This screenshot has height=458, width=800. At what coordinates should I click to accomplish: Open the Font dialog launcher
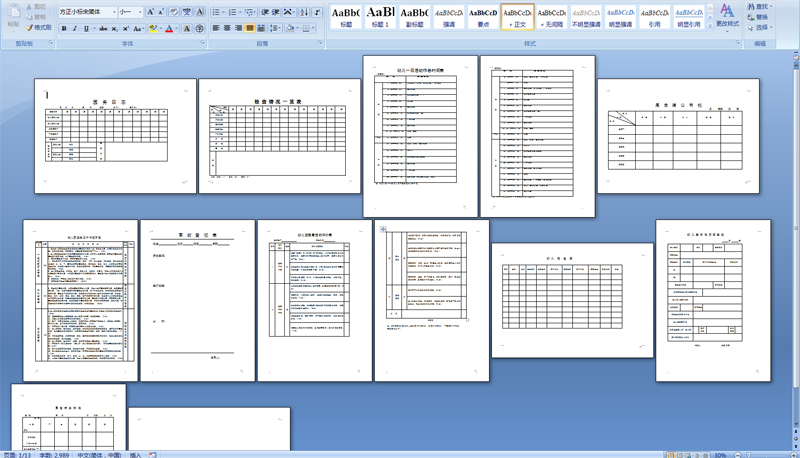[x=203, y=43]
